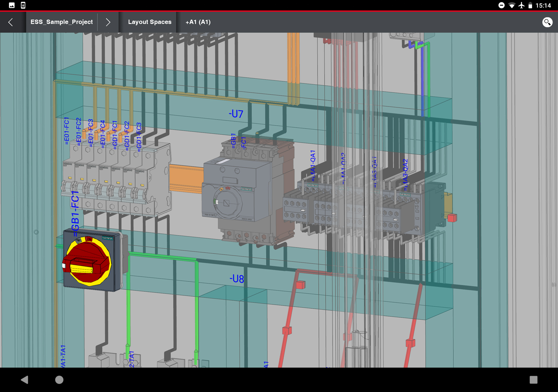The height and width of the screenshot is (392, 558).
Task: Click the orange DIN rail segment
Action: (x=186, y=179)
